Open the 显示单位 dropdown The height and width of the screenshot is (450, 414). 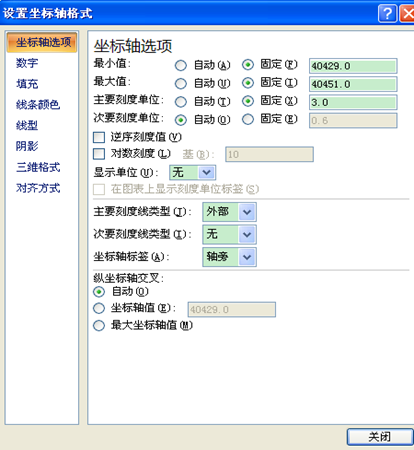click(193, 173)
